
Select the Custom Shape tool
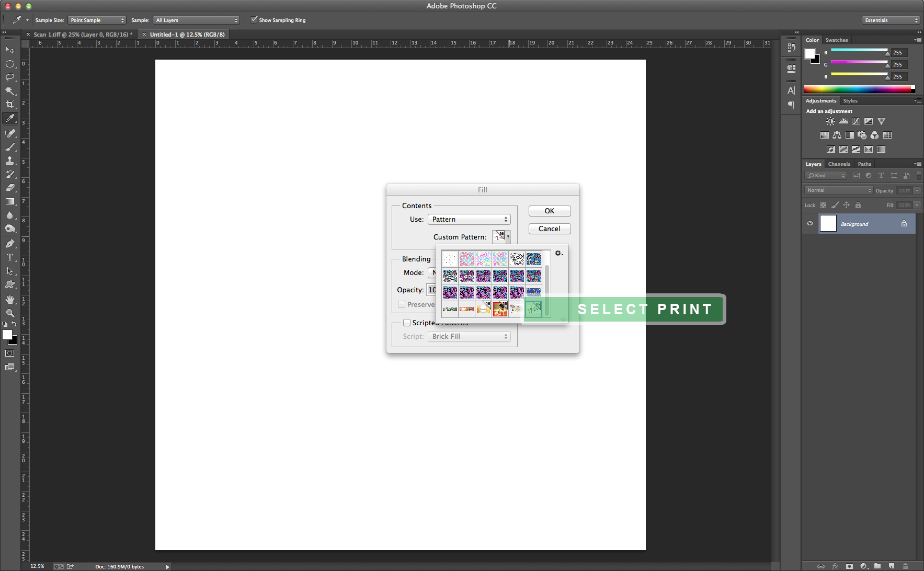10,284
